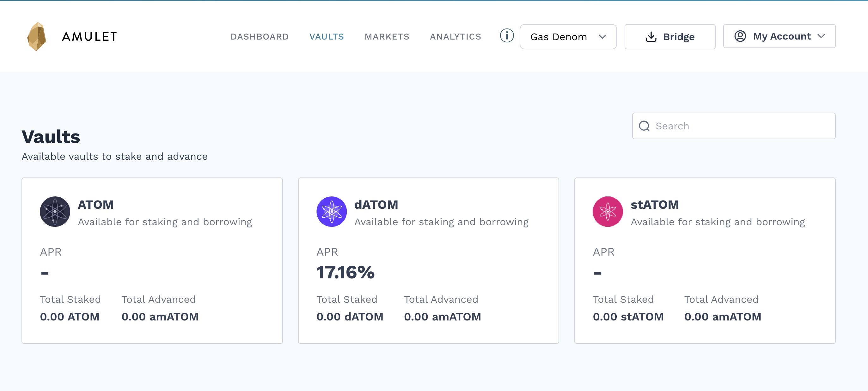Screen dimensions: 868x391
Task: Switch to the Markets tab
Action: click(387, 37)
